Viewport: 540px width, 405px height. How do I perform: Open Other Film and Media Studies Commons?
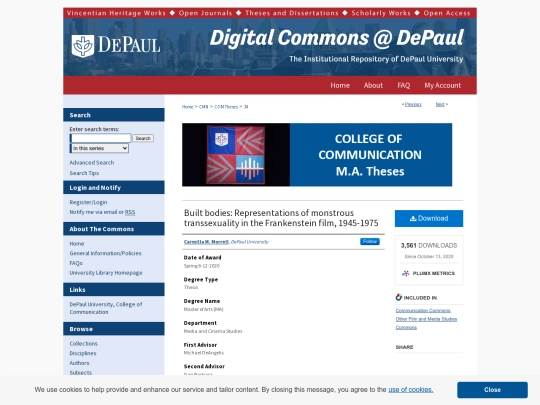(x=426, y=323)
